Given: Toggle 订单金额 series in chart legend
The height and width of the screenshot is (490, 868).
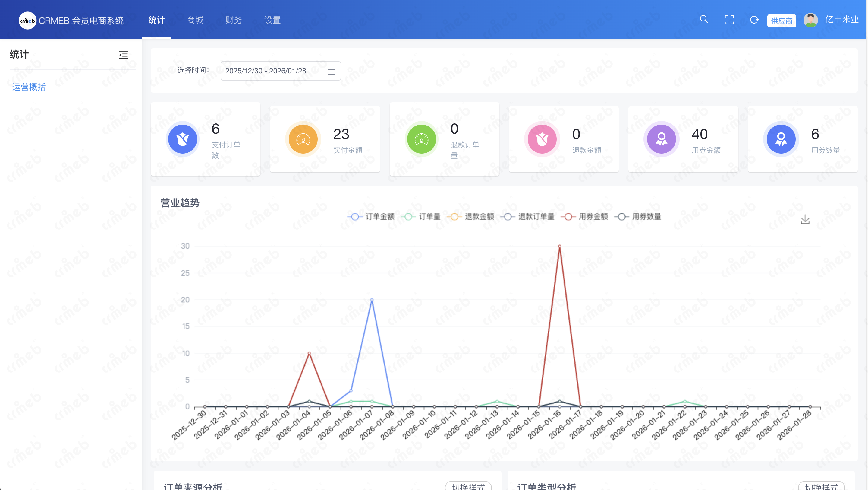Looking at the screenshot, I should coord(371,217).
